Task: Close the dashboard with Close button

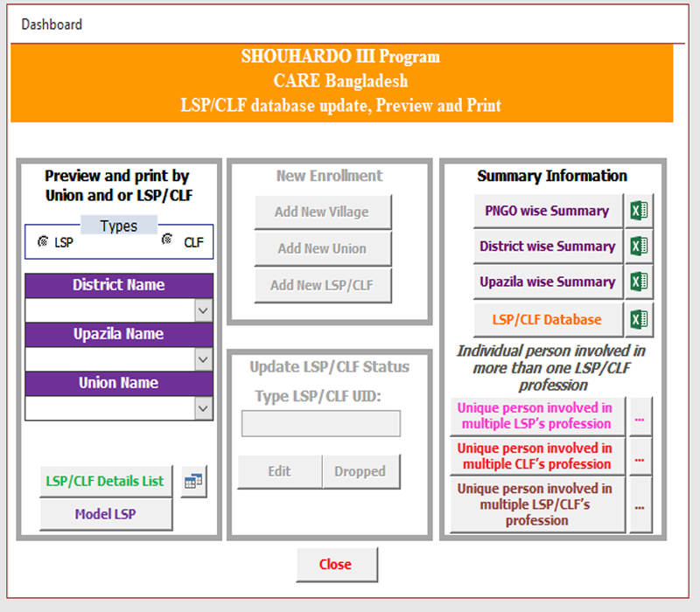Action: [x=337, y=565]
